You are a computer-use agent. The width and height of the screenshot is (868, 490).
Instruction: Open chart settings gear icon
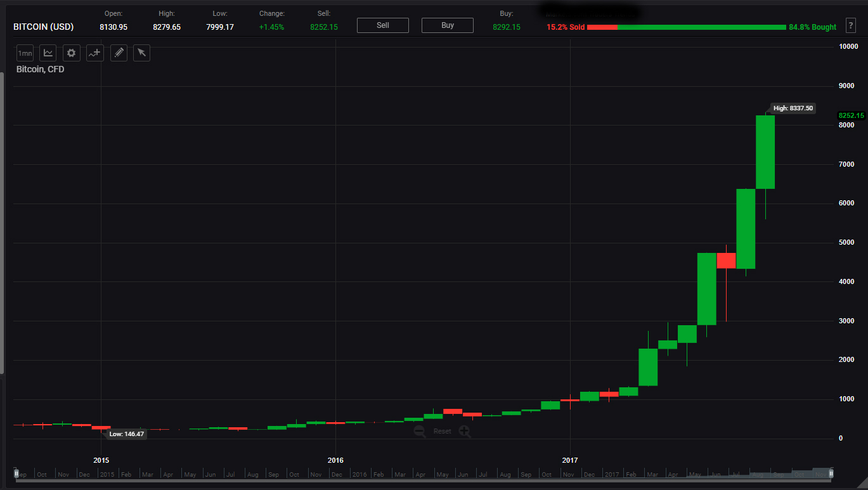point(72,53)
